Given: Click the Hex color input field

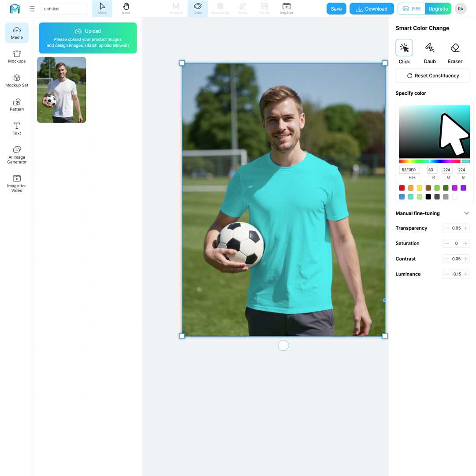Looking at the screenshot, I should pyautogui.click(x=409, y=170).
